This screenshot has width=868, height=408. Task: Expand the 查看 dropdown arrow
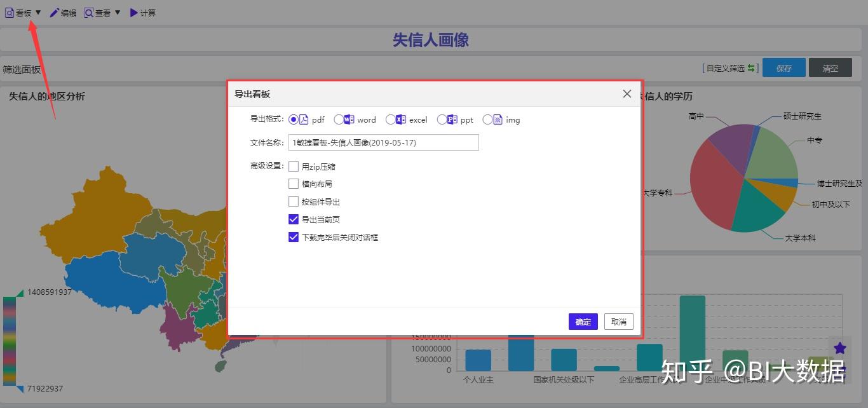click(x=117, y=11)
